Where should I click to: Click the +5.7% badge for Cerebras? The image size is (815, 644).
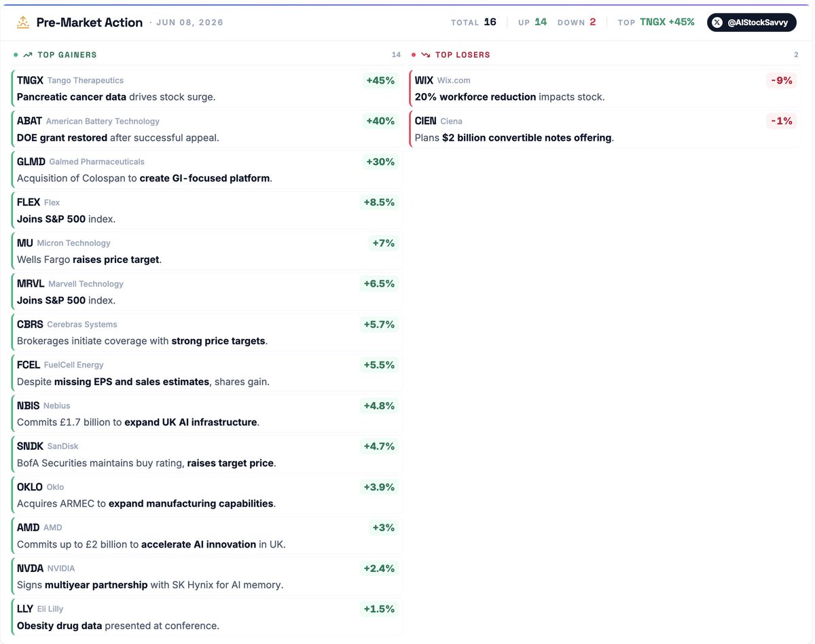coord(379,325)
